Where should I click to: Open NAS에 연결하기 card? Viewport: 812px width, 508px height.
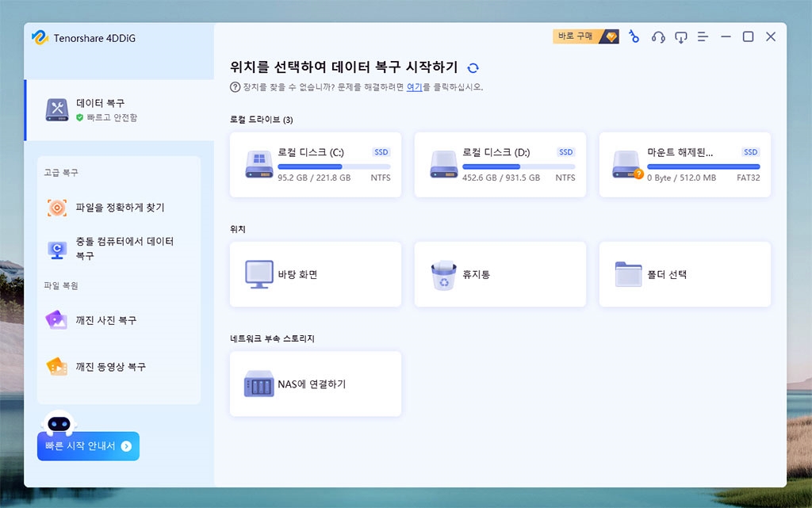(x=316, y=384)
